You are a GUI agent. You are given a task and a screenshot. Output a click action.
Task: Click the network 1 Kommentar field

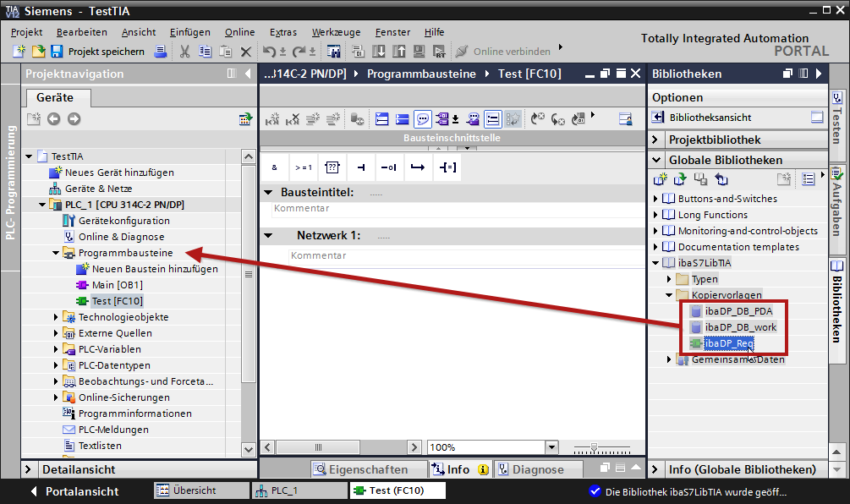click(x=466, y=255)
